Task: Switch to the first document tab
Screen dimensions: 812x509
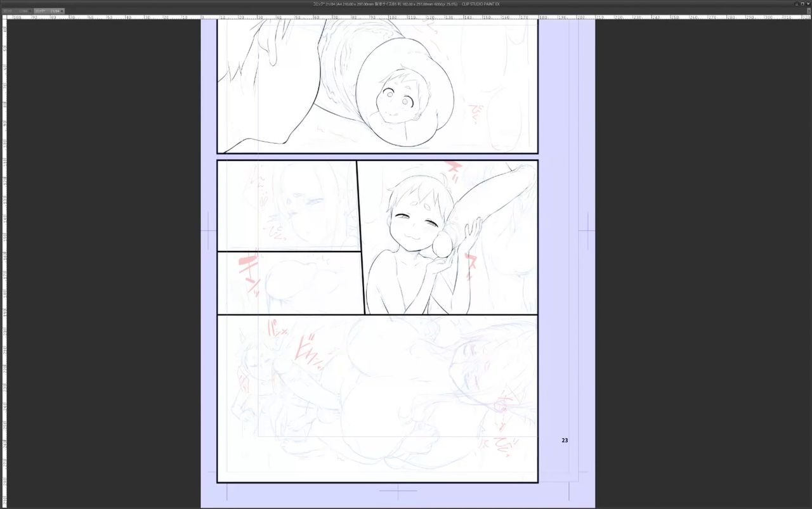Action: click(x=9, y=11)
